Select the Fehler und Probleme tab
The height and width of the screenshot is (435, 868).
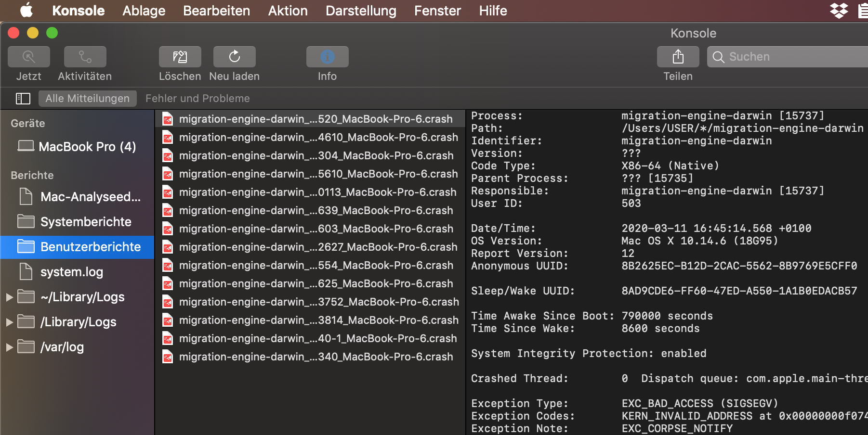(197, 98)
